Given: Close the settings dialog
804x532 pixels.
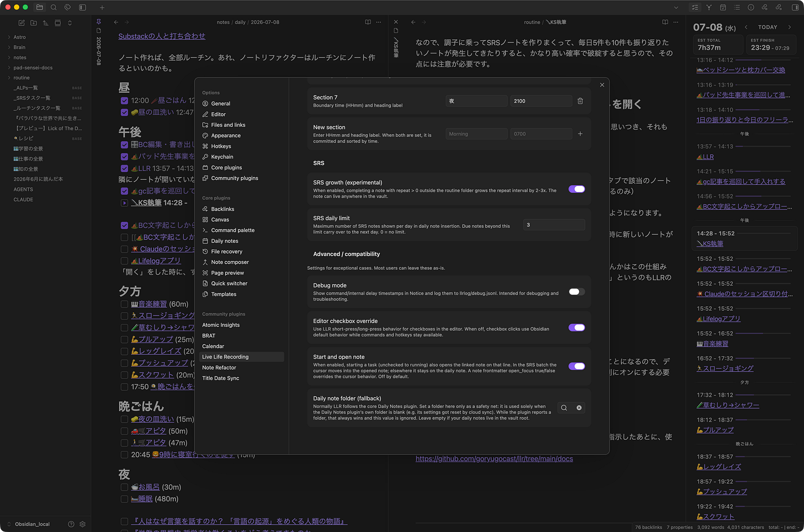Looking at the screenshot, I should pyautogui.click(x=602, y=84).
